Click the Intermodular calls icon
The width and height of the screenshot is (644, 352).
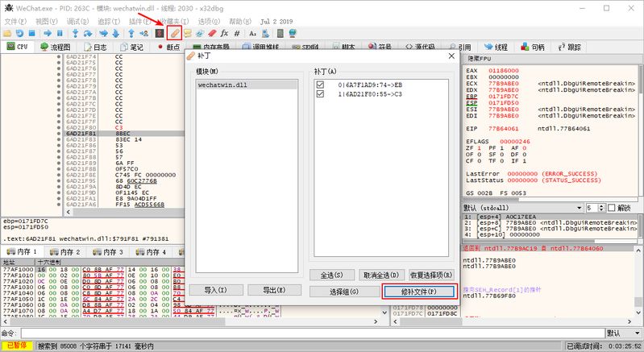coord(265,33)
